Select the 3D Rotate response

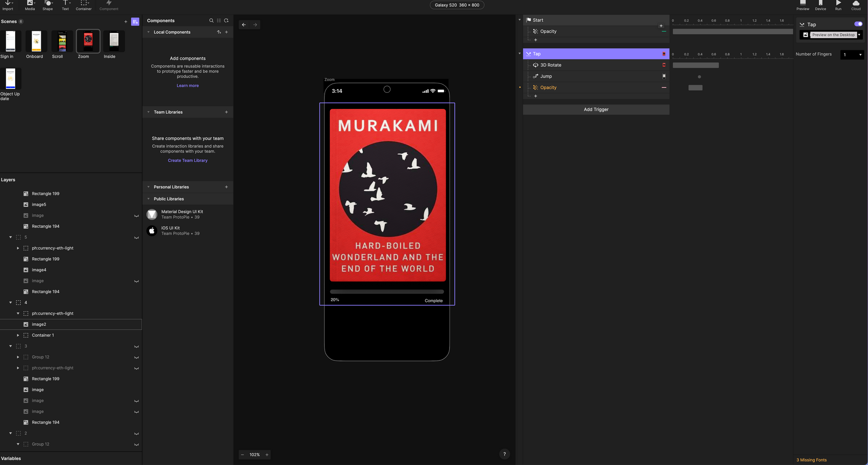[x=596, y=65]
